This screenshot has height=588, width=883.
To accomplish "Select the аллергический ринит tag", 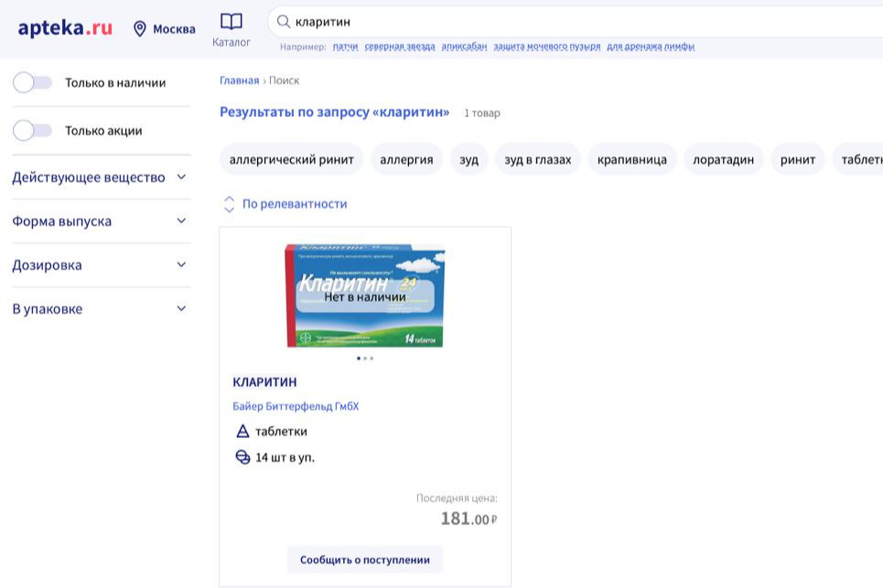I will [x=292, y=160].
